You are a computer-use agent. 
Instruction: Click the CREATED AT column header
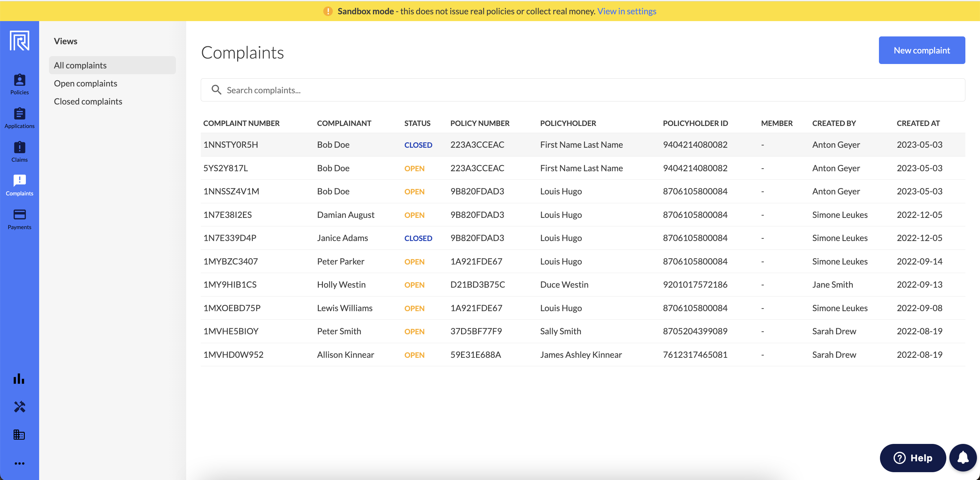point(918,123)
